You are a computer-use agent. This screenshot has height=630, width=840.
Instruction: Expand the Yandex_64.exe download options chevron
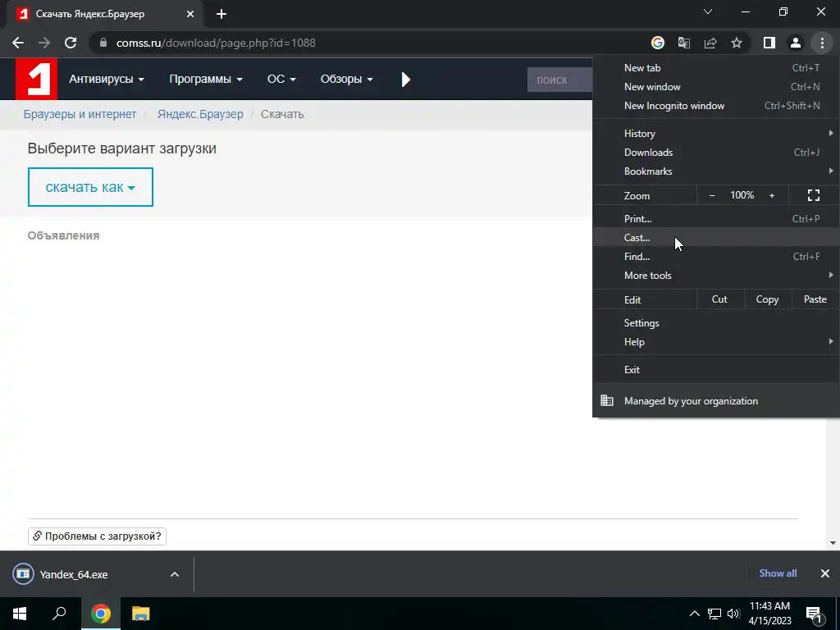[x=175, y=574]
